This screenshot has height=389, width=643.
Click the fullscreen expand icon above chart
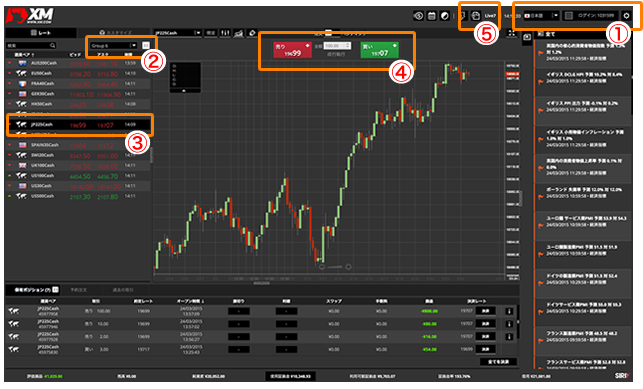click(x=511, y=33)
